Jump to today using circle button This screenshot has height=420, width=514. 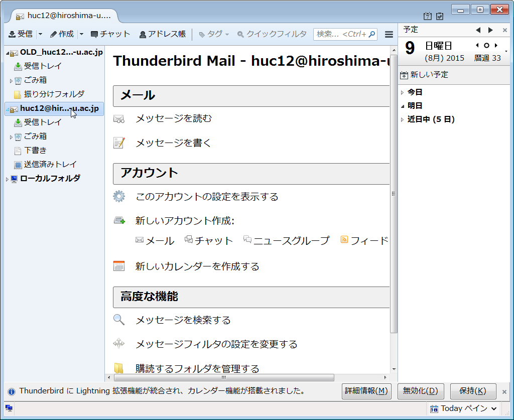click(486, 46)
